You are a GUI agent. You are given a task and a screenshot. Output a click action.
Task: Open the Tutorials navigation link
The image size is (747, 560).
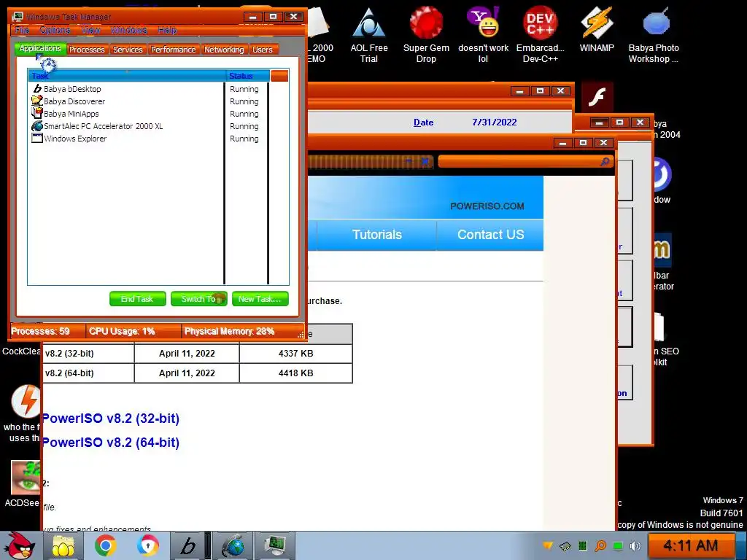pos(377,234)
